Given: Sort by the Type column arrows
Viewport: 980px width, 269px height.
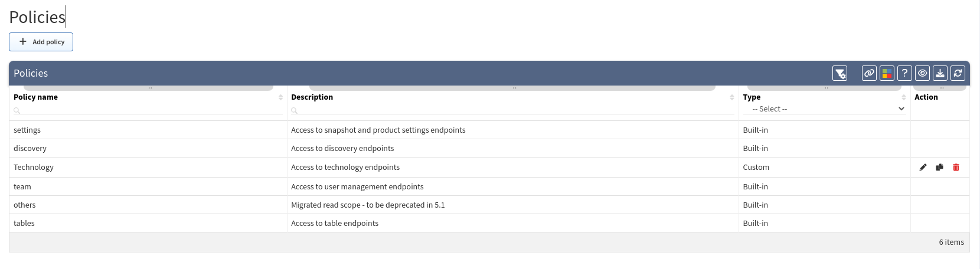Looking at the screenshot, I should point(904,97).
